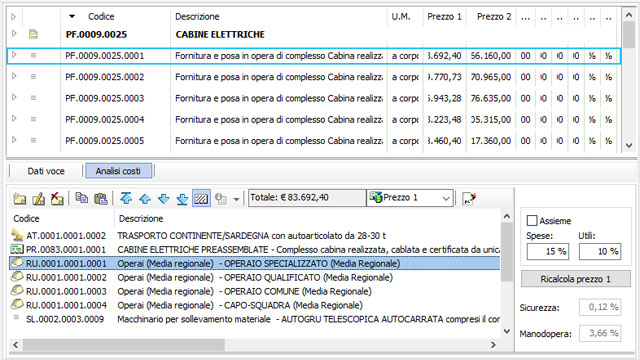Expand row PF.0009.0025.0004

[x=14, y=118]
